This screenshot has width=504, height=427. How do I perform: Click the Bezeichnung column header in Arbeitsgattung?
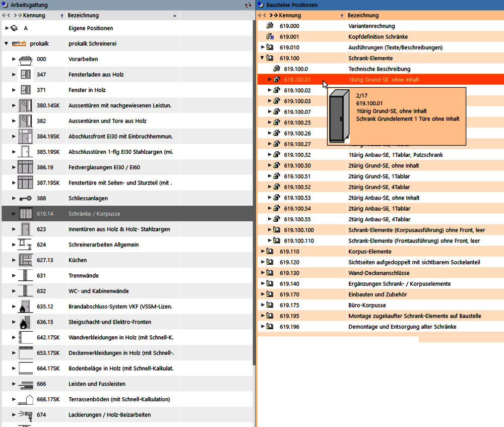pyautogui.click(x=84, y=16)
